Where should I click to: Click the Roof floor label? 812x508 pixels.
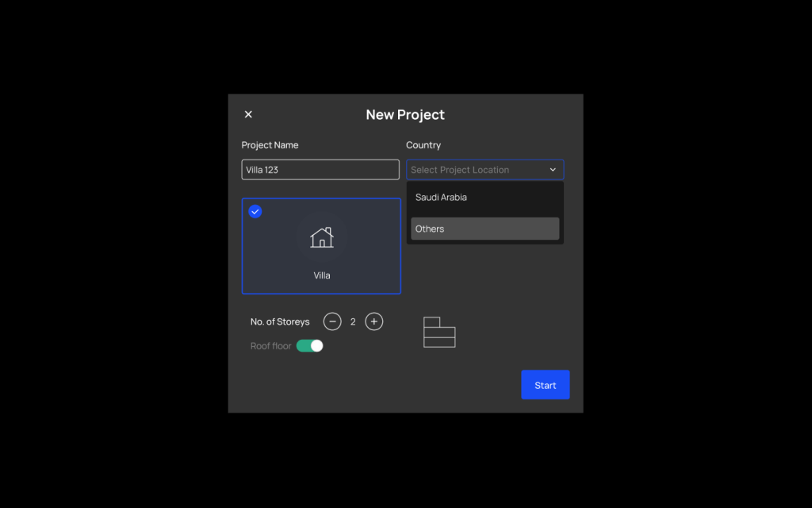(270, 346)
